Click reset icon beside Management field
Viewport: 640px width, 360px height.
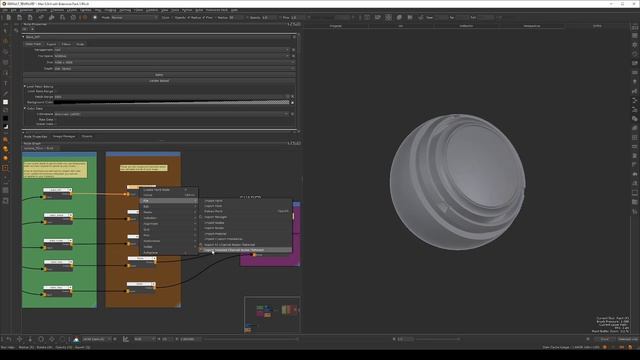(293, 50)
